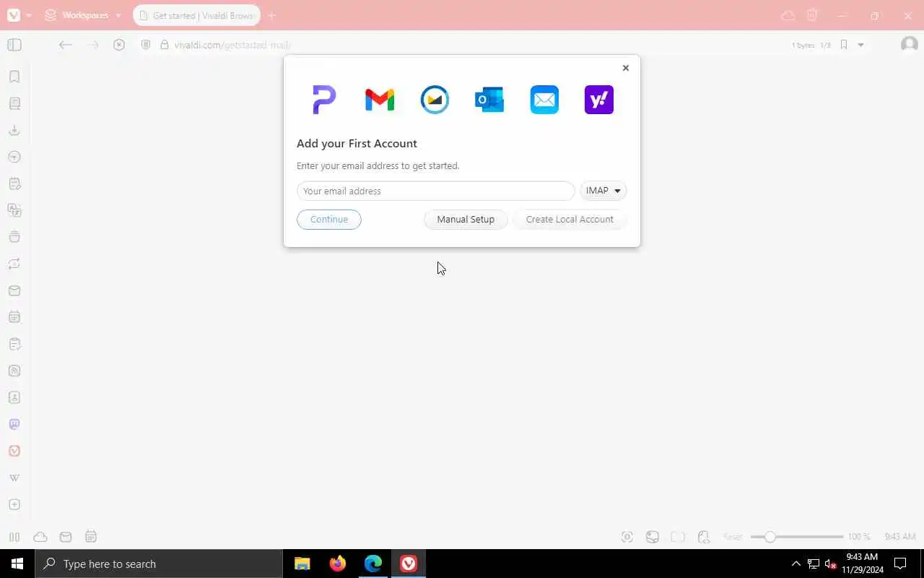
Task: Open the user profile avatar
Action: click(x=909, y=45)
